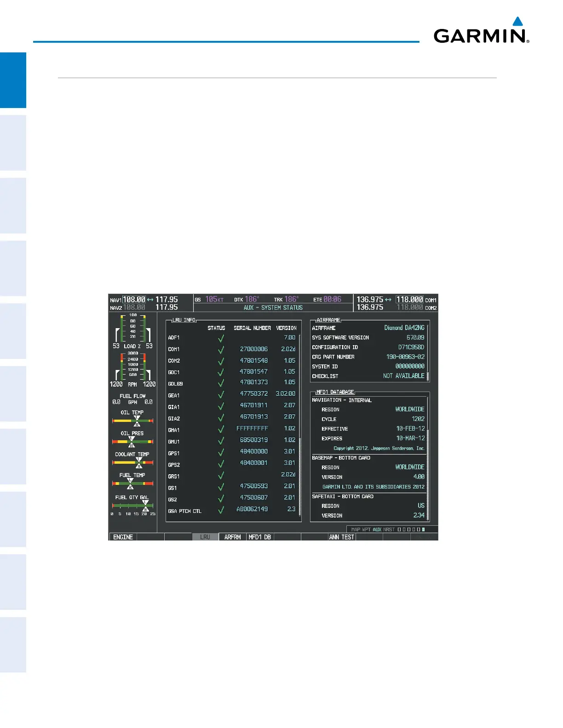Click the GEA1 version 3.02.00
This screenshot has width=563, height=728.
[286, 393]
